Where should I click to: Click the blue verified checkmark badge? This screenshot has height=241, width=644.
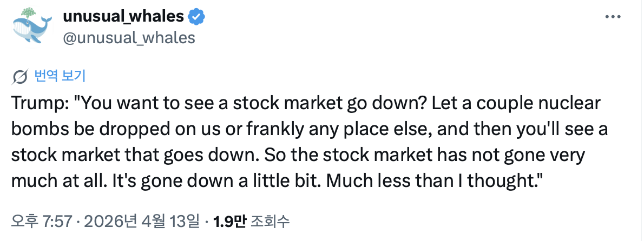196,17
